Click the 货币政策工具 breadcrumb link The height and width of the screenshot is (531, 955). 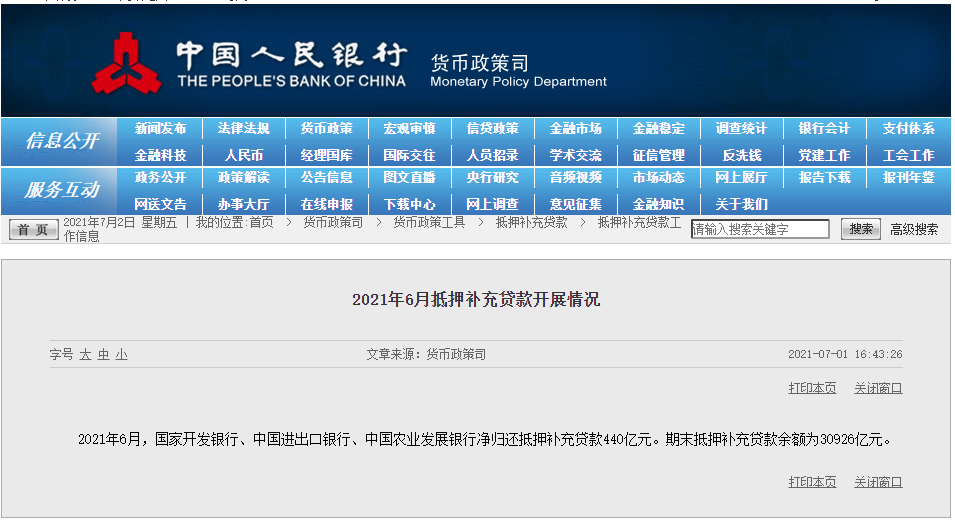[429, 222]
